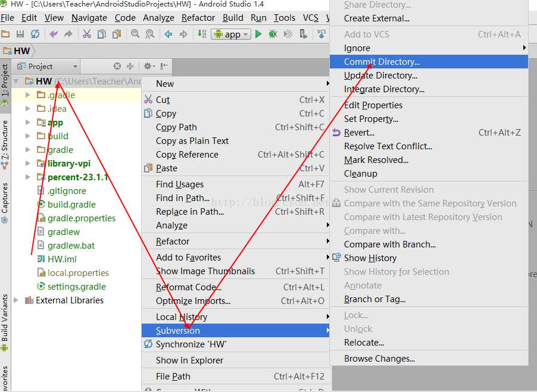Expand the gradle folder arrow
Screen dimensions: 537x392
coord(28,149)
